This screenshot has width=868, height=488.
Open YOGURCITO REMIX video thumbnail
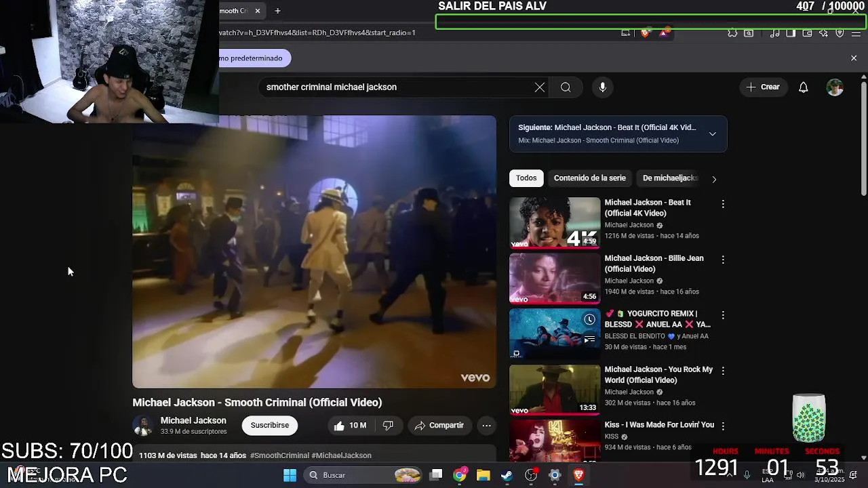tap(555, 334)
